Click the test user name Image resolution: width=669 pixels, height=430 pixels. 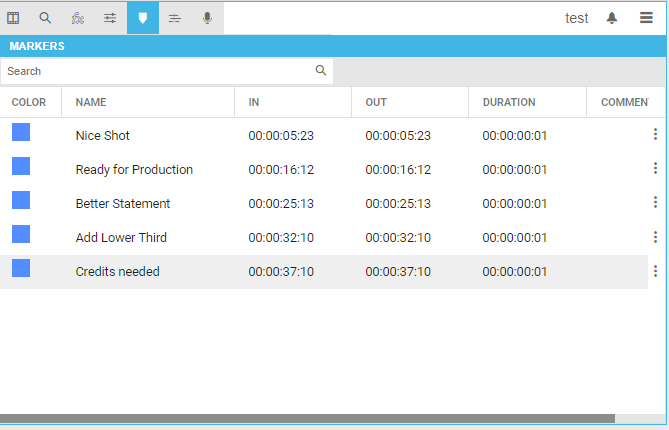[x=576, y=18]
